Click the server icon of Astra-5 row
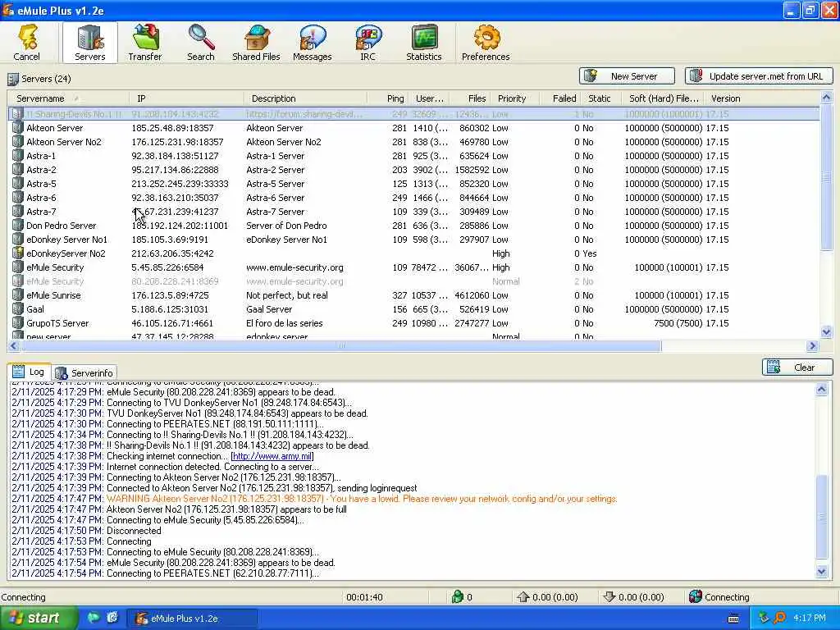 [18, 184]
